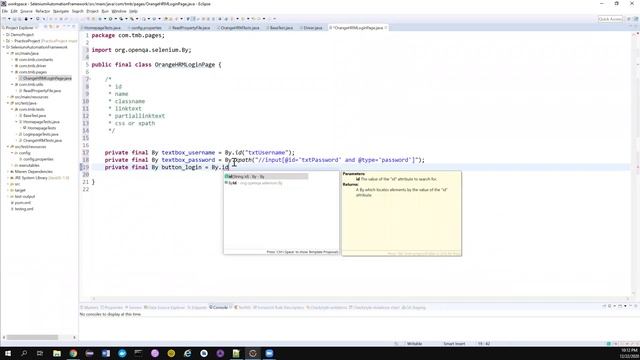The width and height of the screenshot is (640, 360).
Task: Open the Refactor menu
Action: pos(42,11)
